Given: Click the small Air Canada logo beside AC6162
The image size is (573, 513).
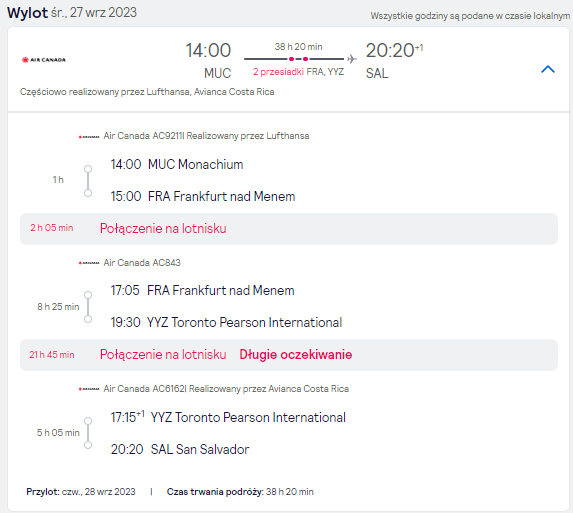Looking at the screenshot, I should point(89,389).
